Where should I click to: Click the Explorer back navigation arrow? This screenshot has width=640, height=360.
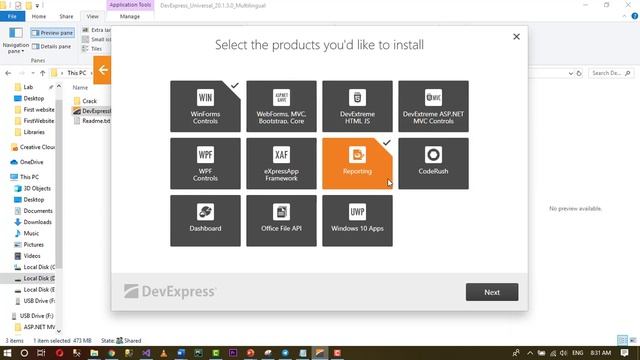(8, 73)
